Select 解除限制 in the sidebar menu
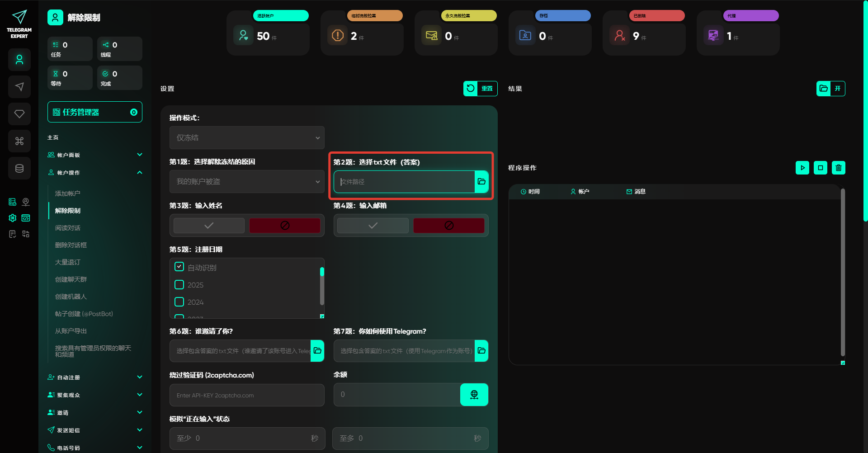This screenshot has height=453, width=868. coord(68,211)
